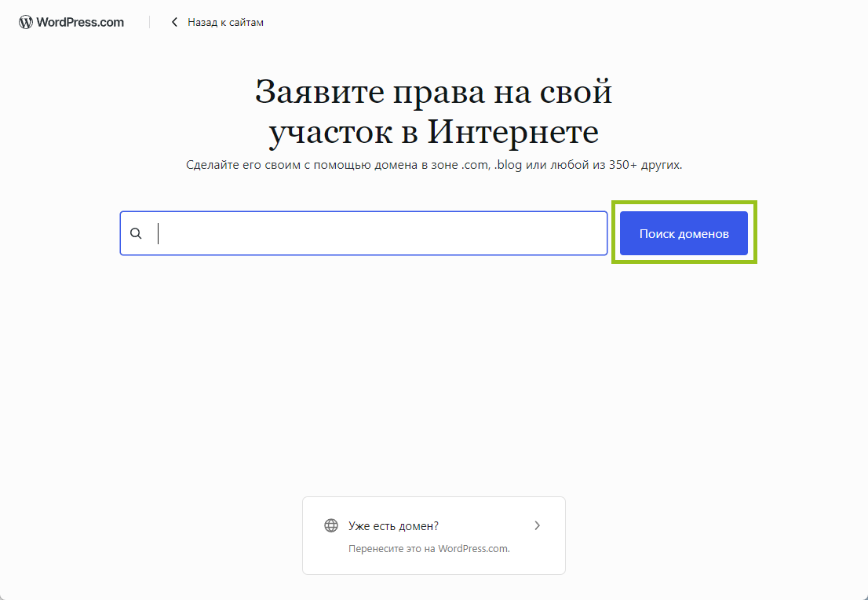Click the 'Поиск доменов' button

(x=684, y=233)
